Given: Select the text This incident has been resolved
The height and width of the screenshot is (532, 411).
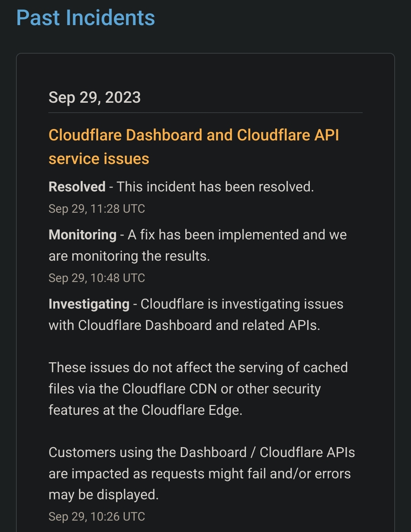Looking at the screenshot, I should coord(215,187).
